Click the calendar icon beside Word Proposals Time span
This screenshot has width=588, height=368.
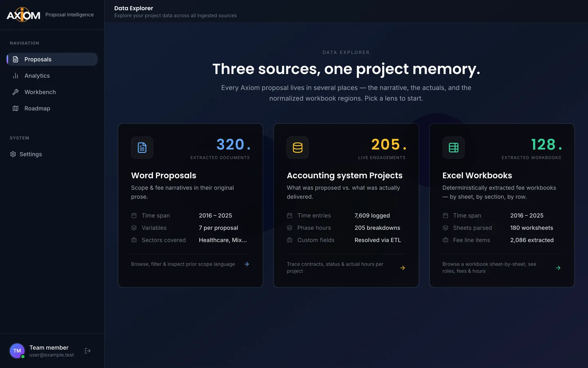click(134, 215)
